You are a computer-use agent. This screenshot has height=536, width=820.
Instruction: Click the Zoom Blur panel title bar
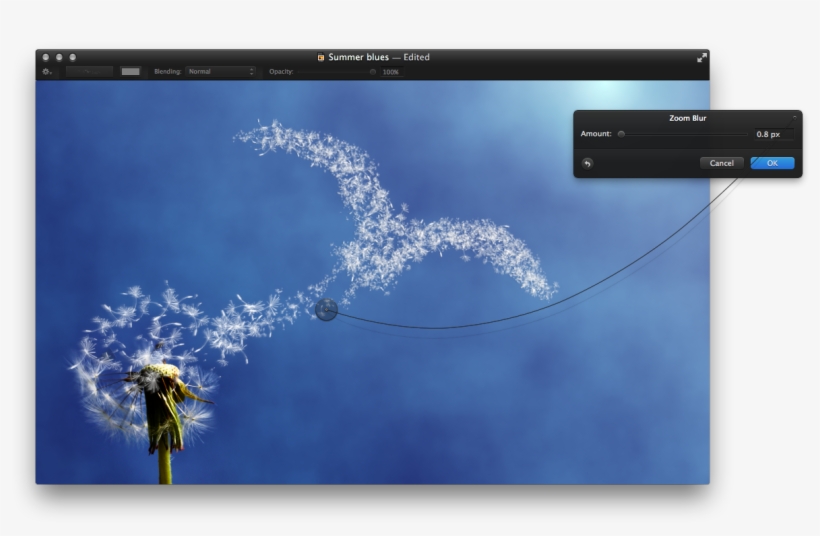point(687,118)
